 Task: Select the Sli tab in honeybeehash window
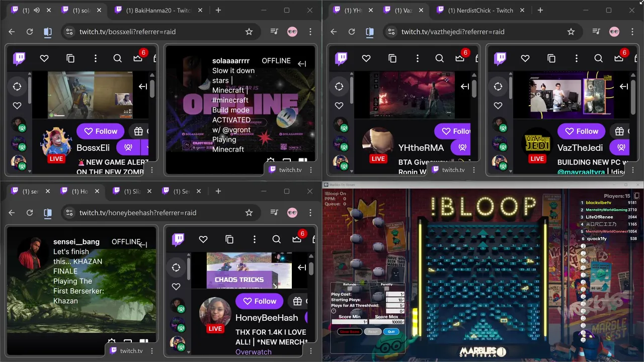pos(132,191)
